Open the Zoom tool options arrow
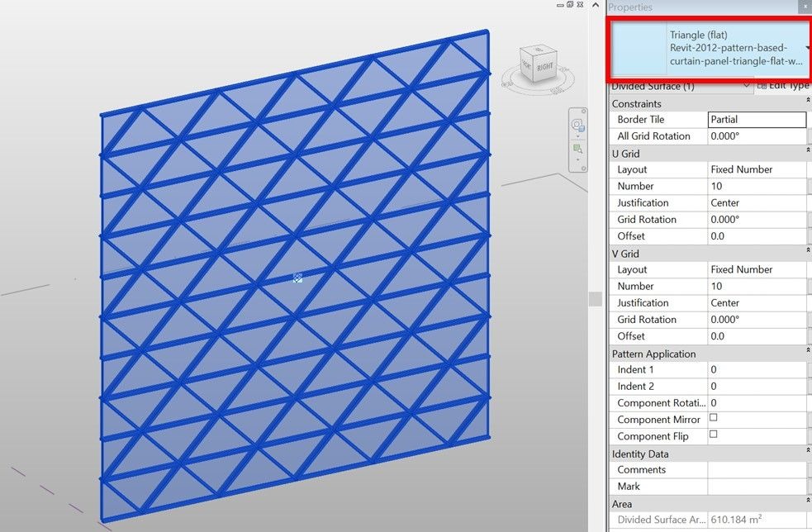 click(x=578, y=159)
